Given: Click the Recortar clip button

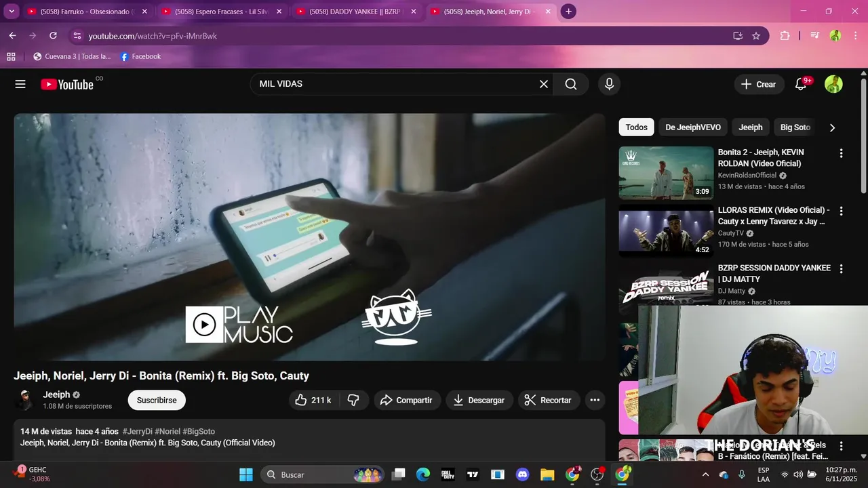Looking at the screenshot, I should pos(549,400).
